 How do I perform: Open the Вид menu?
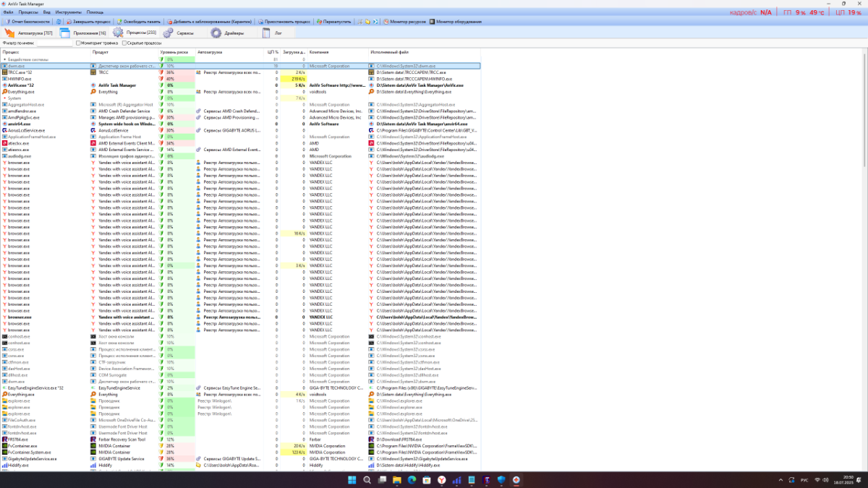(47, 12)
